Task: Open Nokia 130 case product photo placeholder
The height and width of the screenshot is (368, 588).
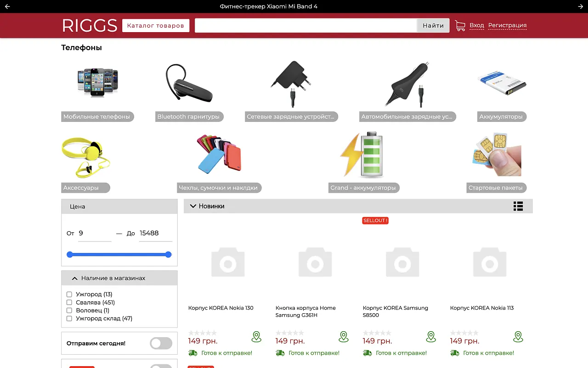Action: pyautogui.click(x=228, y=262)
